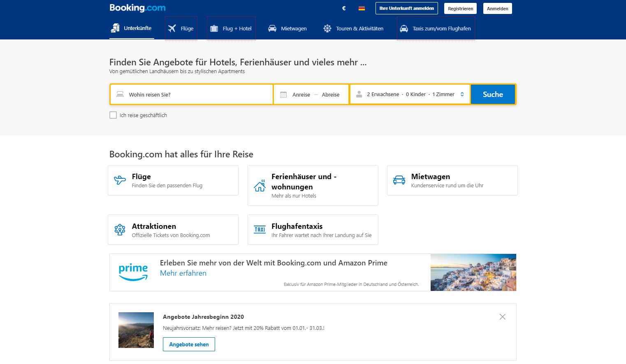Viewport: 626px width, 364px height.
Task: Open the Mietwagen card title
Action: [430, 177]
